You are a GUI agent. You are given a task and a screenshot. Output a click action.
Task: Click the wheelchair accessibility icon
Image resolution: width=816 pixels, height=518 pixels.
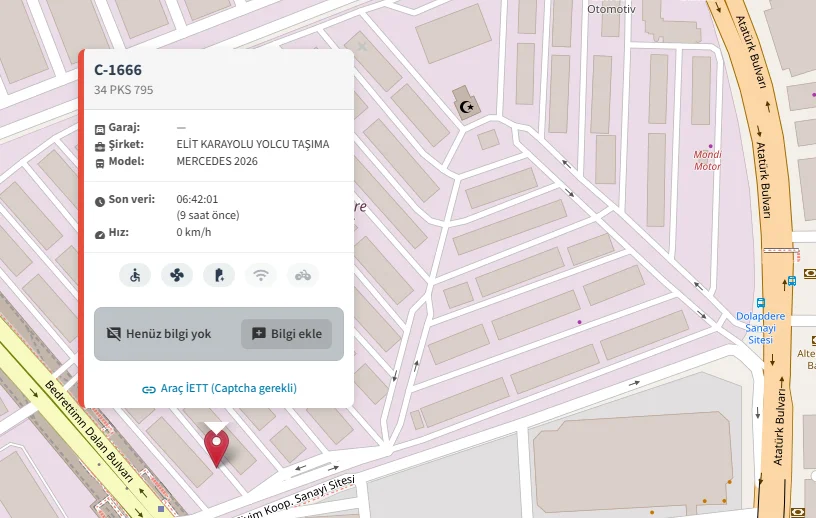[135, 275]
